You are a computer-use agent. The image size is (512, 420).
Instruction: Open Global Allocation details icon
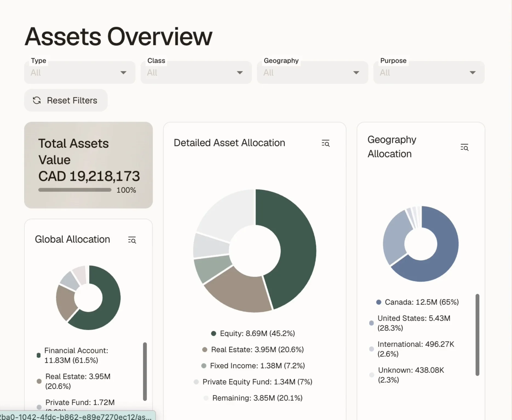point(132,240)
